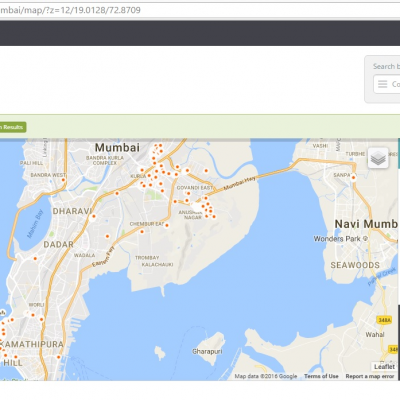Click the TURBHE label

pyautogui.click(x=355, y=154)
